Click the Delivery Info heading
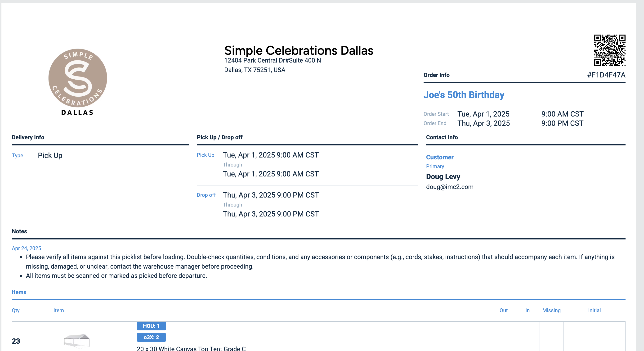The image size is (644, 351). [28, 137]
